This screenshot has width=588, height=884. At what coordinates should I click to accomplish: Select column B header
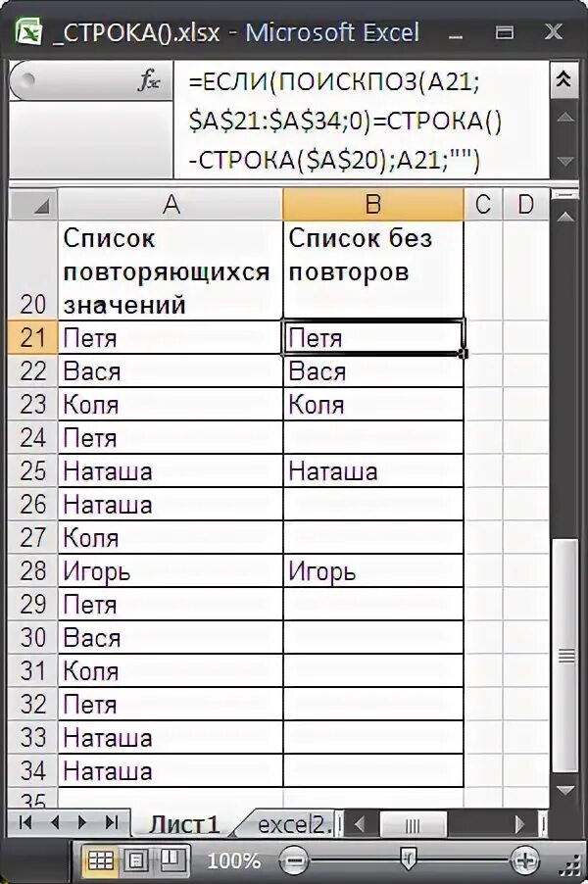pyautogui.click(x=372, y=204)
